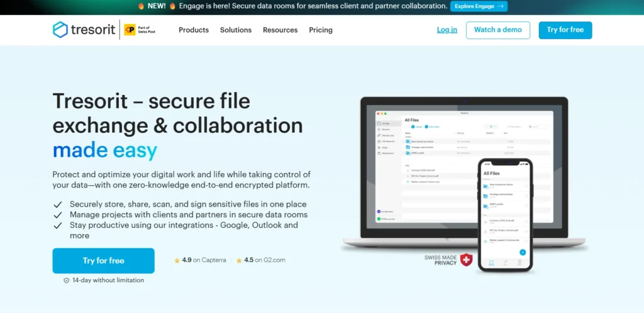
Task: Click the Engage is here! banner announcement text
Action: 313,6
